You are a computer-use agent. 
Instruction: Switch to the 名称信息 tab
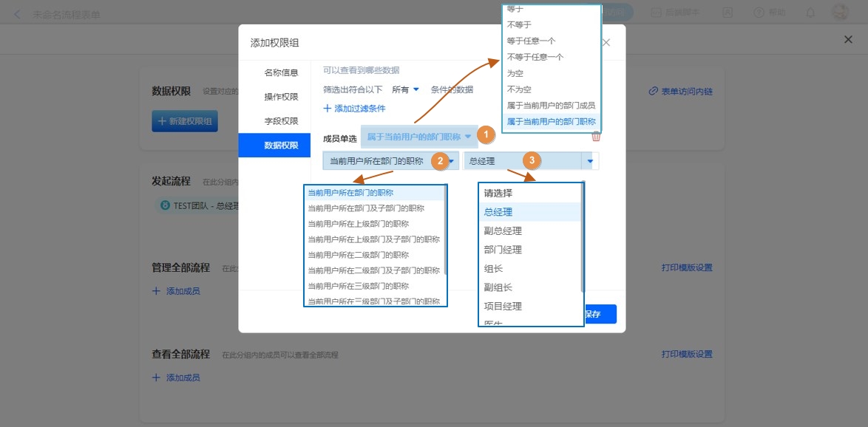point(281,72)
